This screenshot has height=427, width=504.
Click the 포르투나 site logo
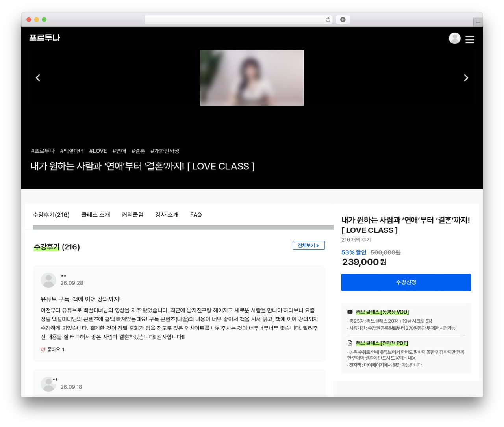tap(44, 38)
